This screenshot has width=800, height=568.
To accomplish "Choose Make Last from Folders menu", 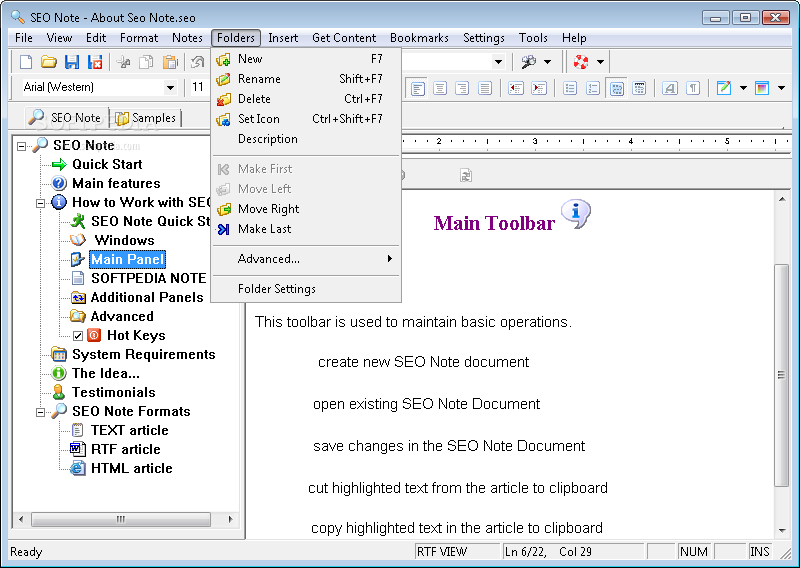I will [306, 229].
